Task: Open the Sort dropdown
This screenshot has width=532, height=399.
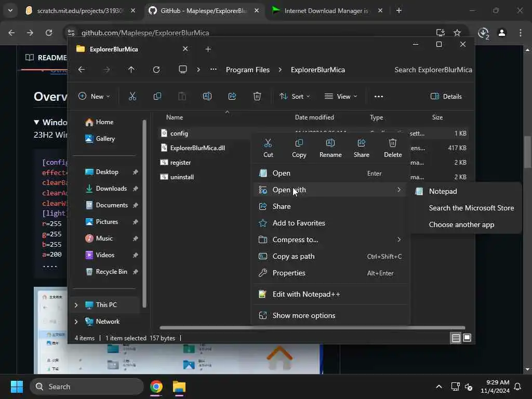Action: (x=295, y=96)
